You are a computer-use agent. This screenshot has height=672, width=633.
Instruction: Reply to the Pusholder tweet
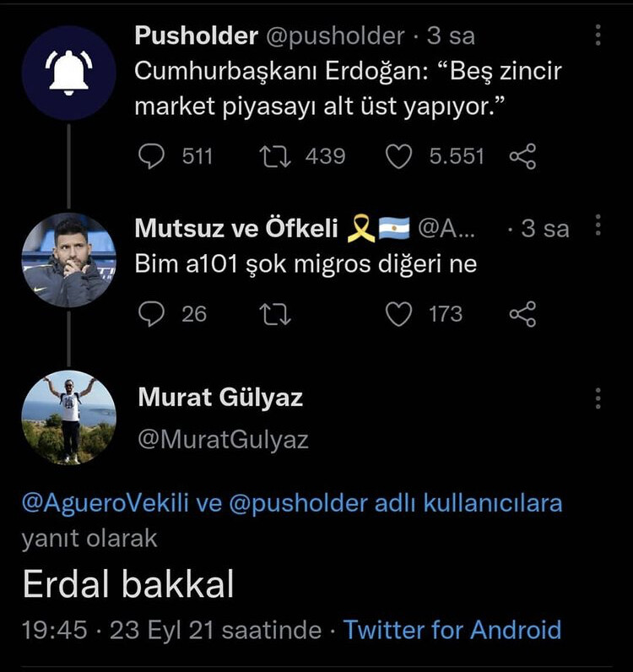151,156
